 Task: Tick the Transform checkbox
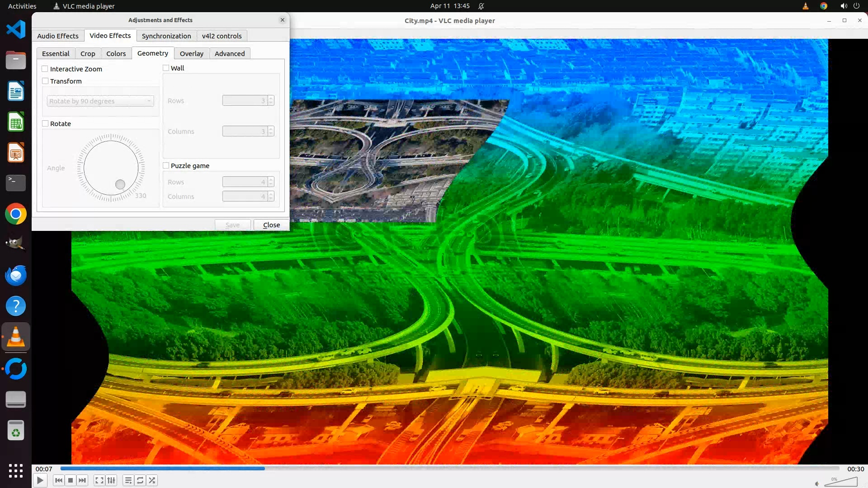click(45, 81)
